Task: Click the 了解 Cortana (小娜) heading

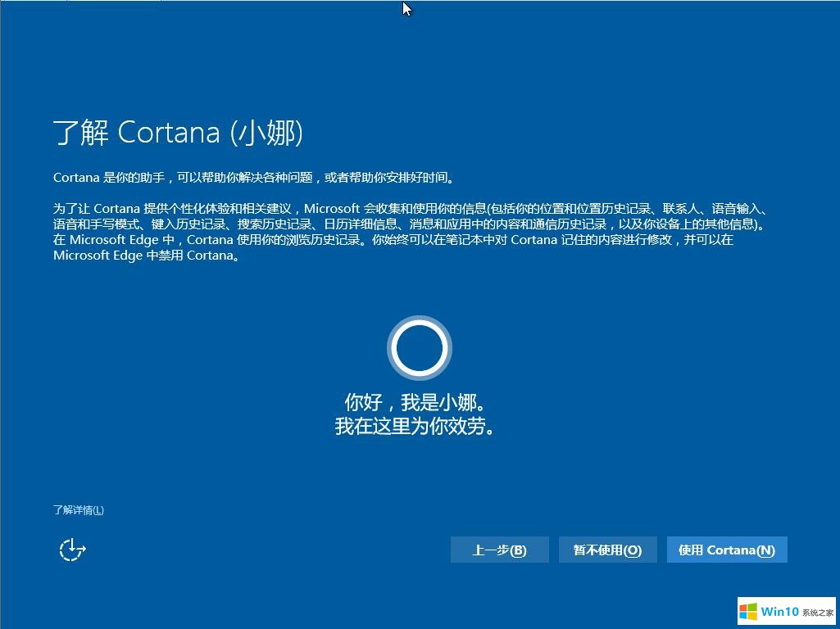Action: (178, 132)
